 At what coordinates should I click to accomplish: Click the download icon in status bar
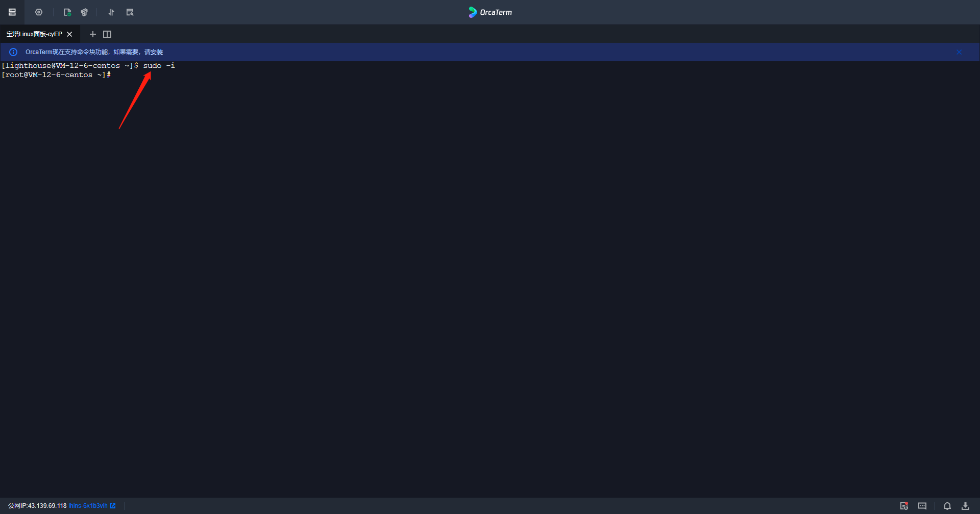(965, 506)
